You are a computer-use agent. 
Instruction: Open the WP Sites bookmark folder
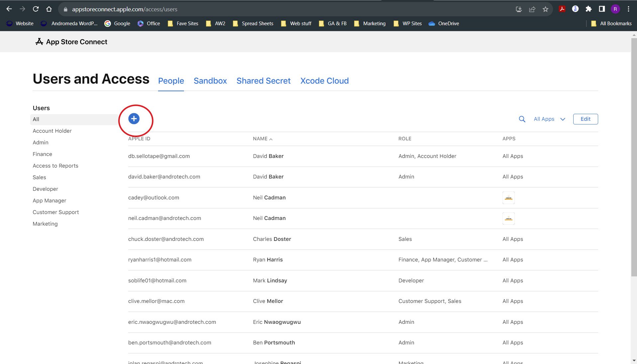coord(408,24)
